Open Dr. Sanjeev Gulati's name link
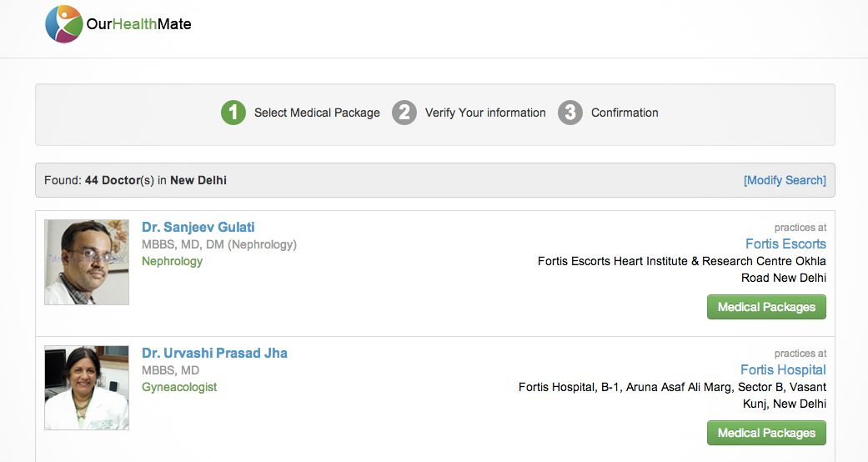This screenshot has width=868, height=462. [x=198, y=227]
